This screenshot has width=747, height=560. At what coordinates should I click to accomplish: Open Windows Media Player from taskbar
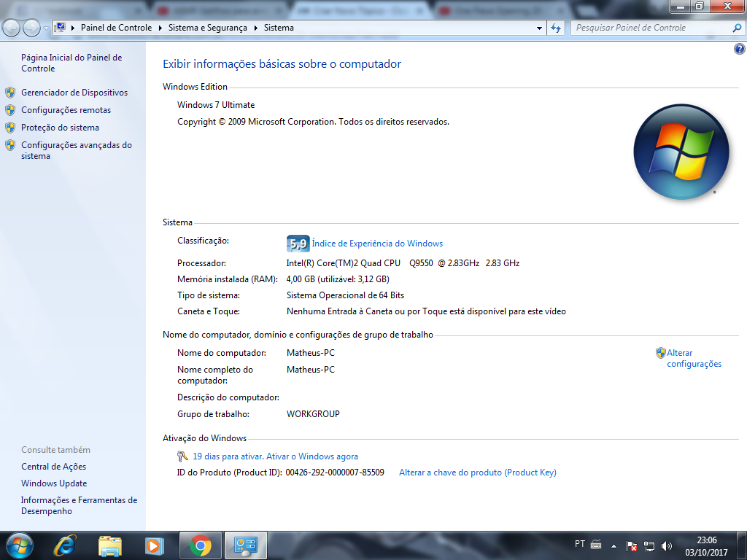(x=155, y=545)
